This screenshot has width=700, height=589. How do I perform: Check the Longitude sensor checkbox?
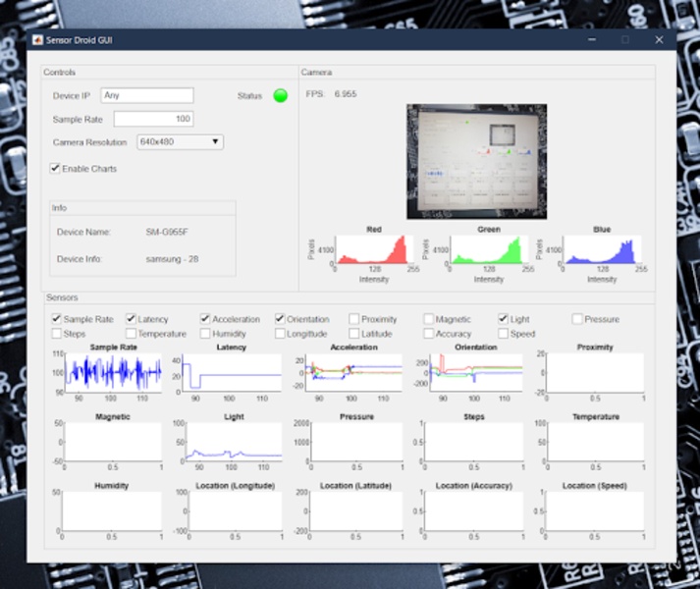pos(280,334)
